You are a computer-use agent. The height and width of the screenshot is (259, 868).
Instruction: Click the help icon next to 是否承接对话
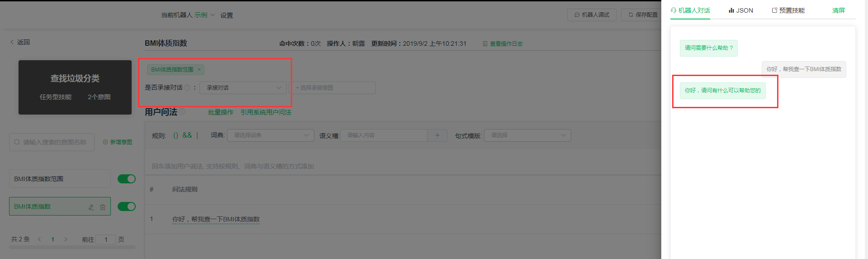click(187, 87)
